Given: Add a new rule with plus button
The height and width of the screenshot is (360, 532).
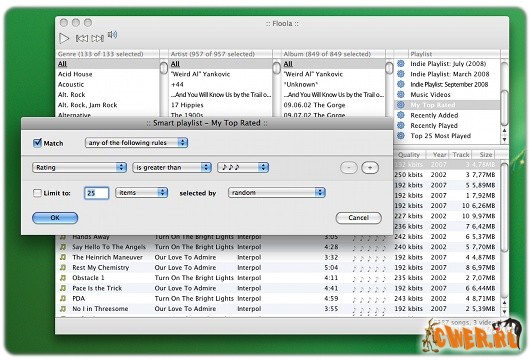Looking at the screenshot, I should 370,168.
